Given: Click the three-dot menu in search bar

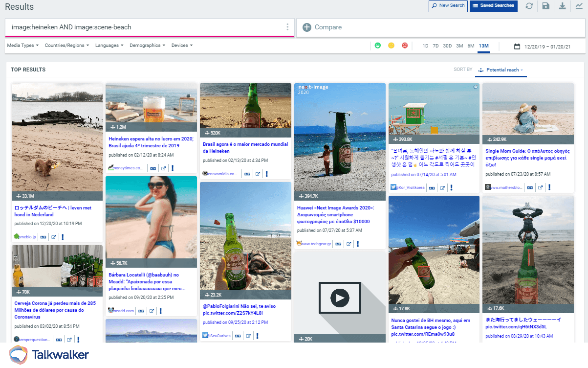Looking at the screenshot, I should tap(287, 27).
